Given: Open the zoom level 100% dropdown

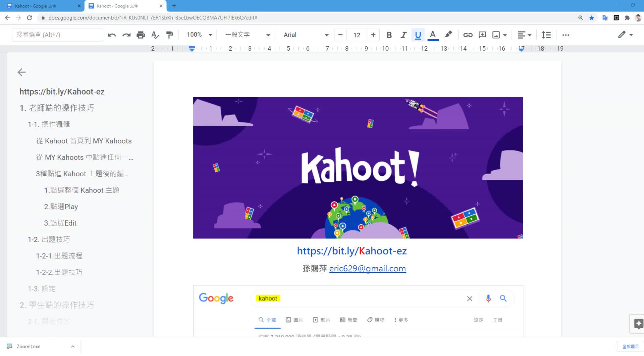Looking at the screenshot, I should click(x=199, y=35).
